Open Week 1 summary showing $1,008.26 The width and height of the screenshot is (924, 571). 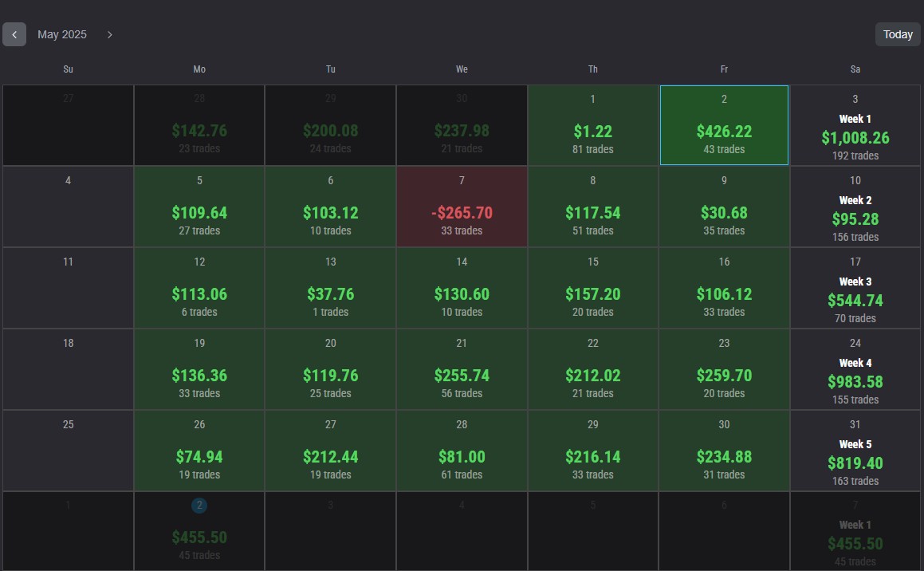(x=855, y=125)
